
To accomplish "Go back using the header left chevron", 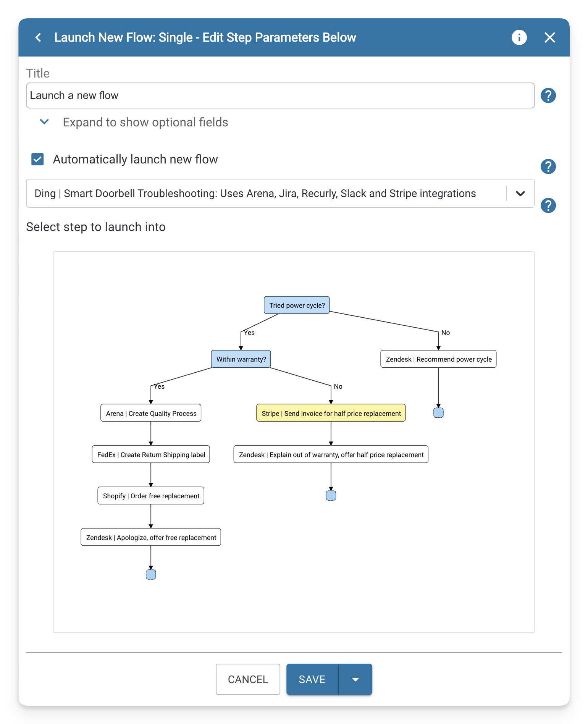I will (38, 37).
